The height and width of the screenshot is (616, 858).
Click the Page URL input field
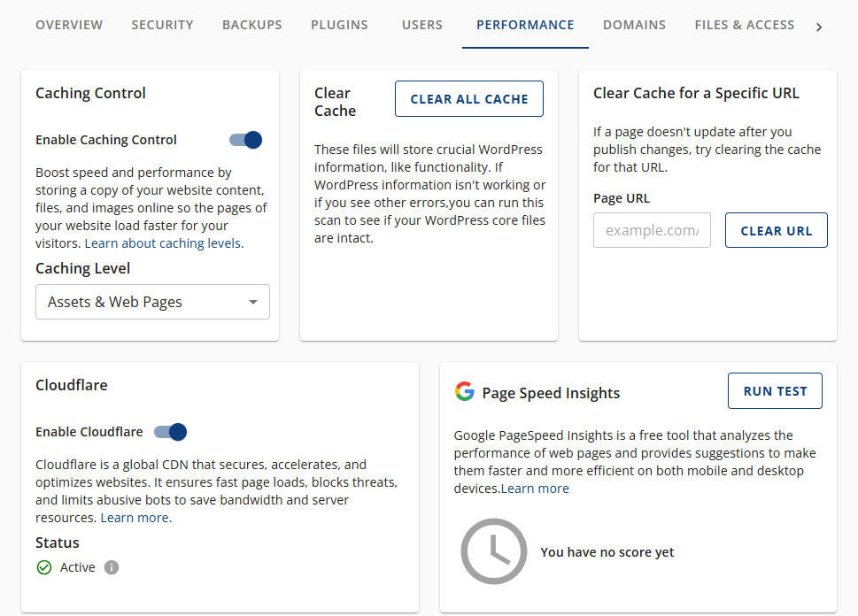(x=652, y=229)
